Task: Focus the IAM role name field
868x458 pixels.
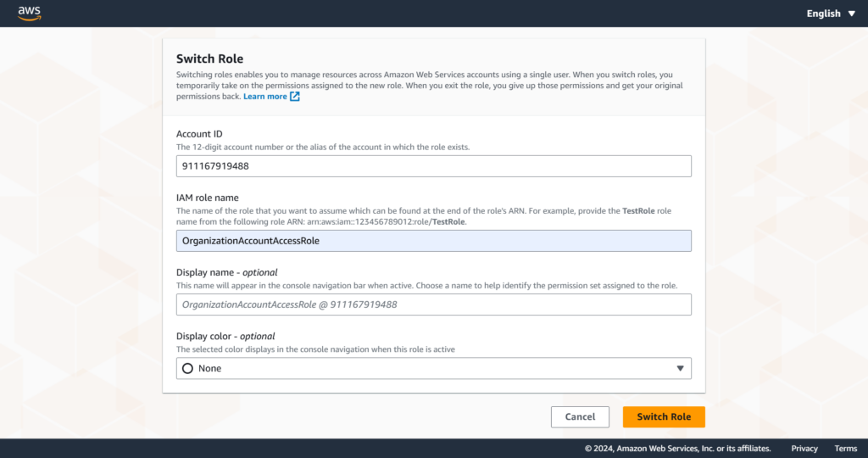Action: point(433,241)
